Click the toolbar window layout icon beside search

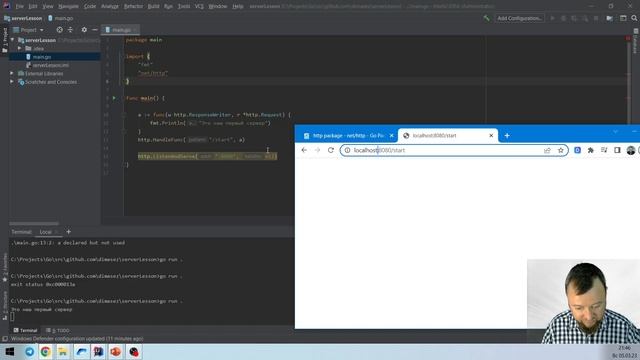tap(623, 18)
